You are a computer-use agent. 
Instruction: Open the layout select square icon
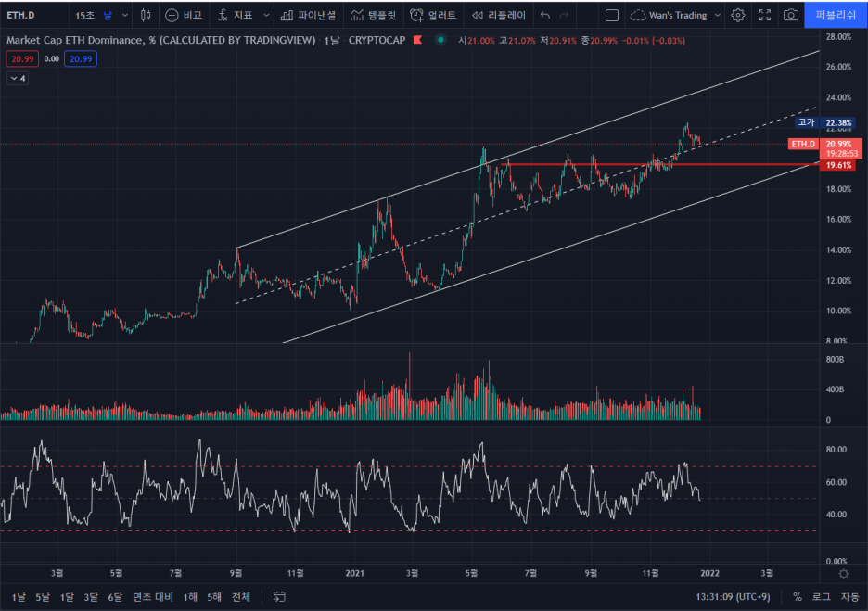[x=612, y=16]
